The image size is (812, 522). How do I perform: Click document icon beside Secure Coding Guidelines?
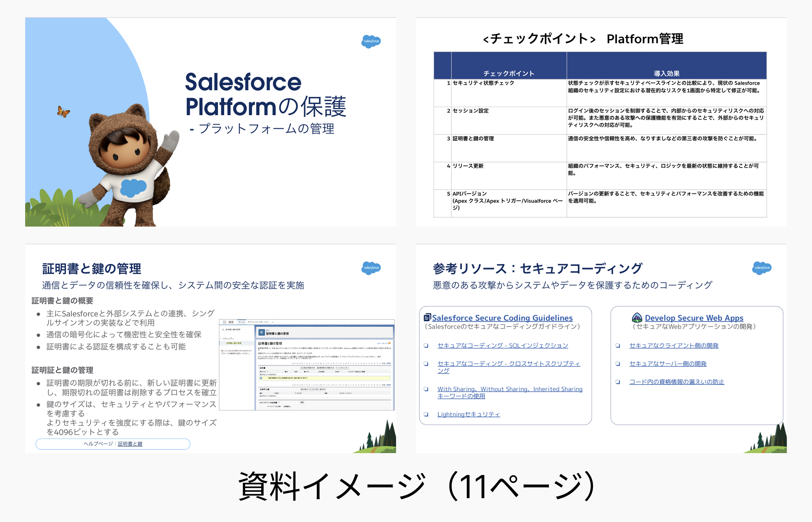click(427, 317)
